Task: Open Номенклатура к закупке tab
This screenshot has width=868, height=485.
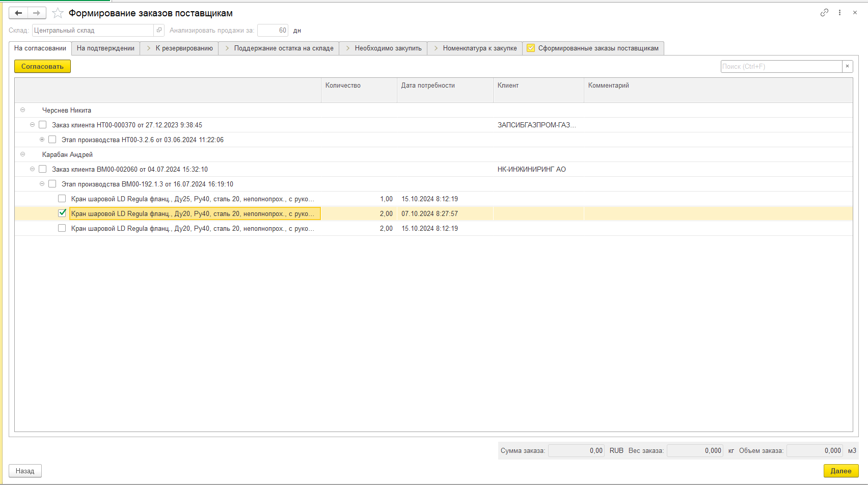Action: pos(475,48)
